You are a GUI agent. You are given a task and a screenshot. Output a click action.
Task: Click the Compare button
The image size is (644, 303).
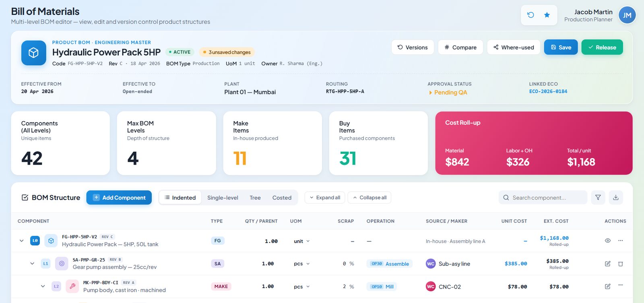coord(460,47)
